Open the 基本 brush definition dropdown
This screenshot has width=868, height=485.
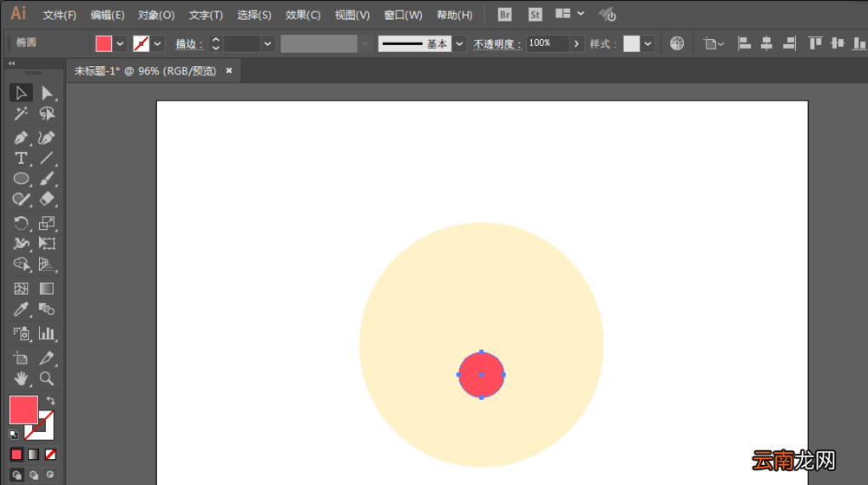pos(459,43)
